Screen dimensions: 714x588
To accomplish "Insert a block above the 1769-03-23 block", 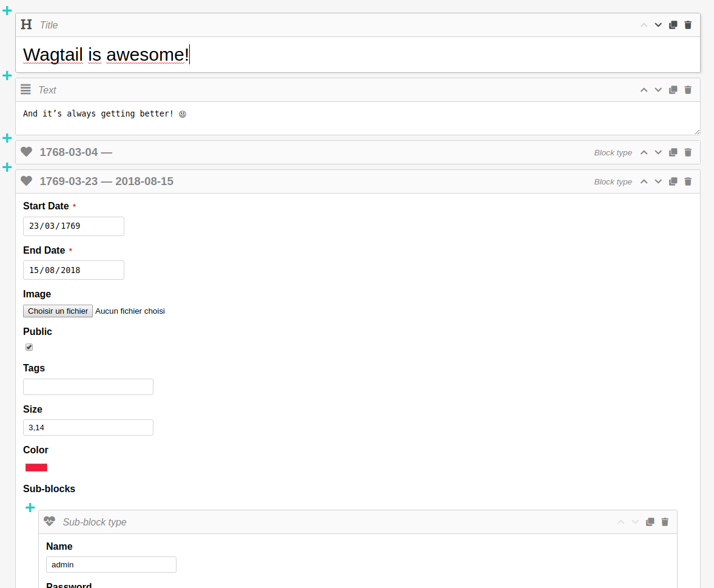I will point(7,167).
